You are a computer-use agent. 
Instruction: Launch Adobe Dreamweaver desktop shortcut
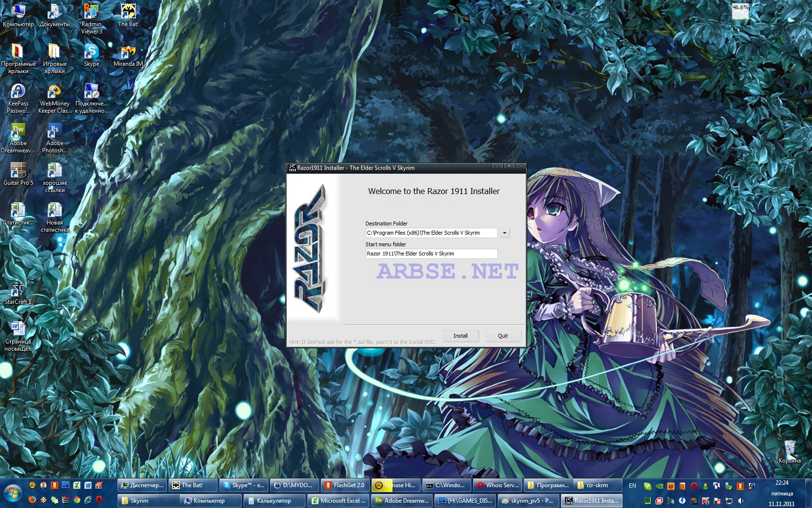[x=18, y=138]
